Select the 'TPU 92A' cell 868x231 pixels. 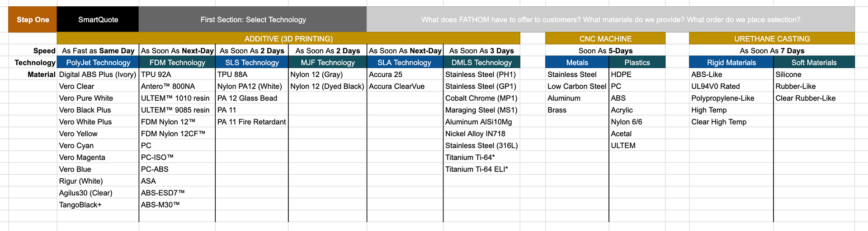177,74
